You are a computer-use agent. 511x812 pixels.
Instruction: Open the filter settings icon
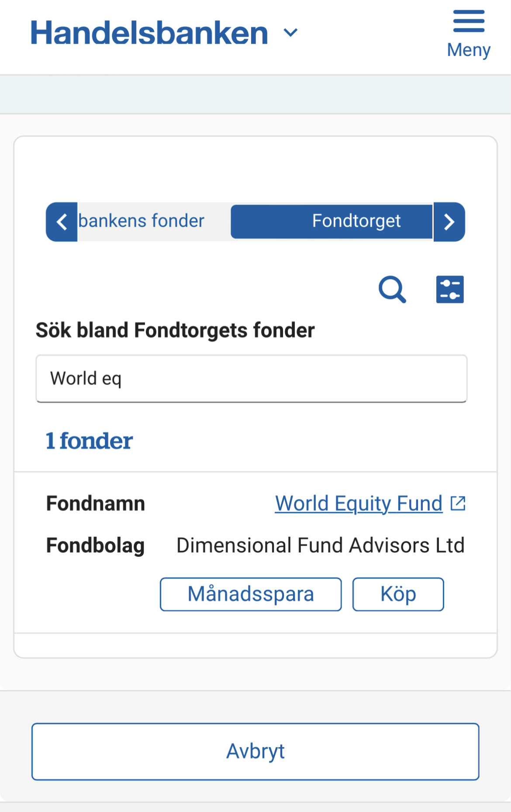450,289
